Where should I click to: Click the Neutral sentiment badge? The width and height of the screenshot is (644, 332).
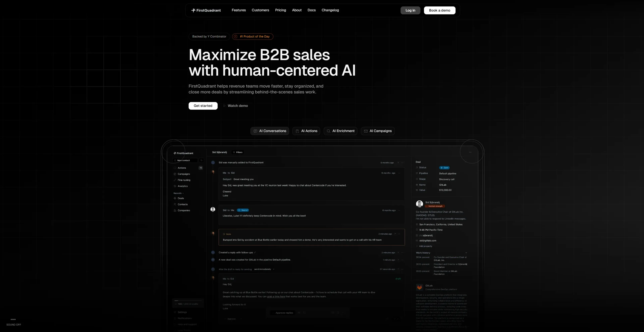[243, 210]
